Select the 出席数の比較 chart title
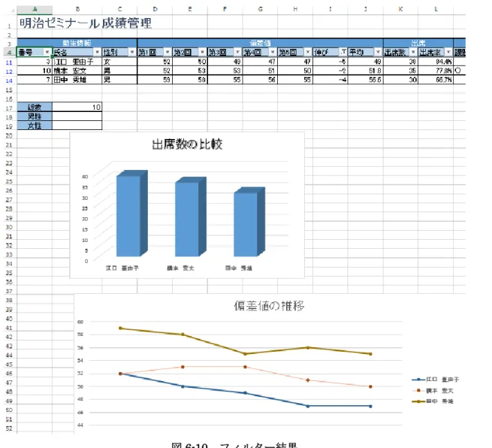This screenshot has height=448, width=492. (x=187, y=144)
